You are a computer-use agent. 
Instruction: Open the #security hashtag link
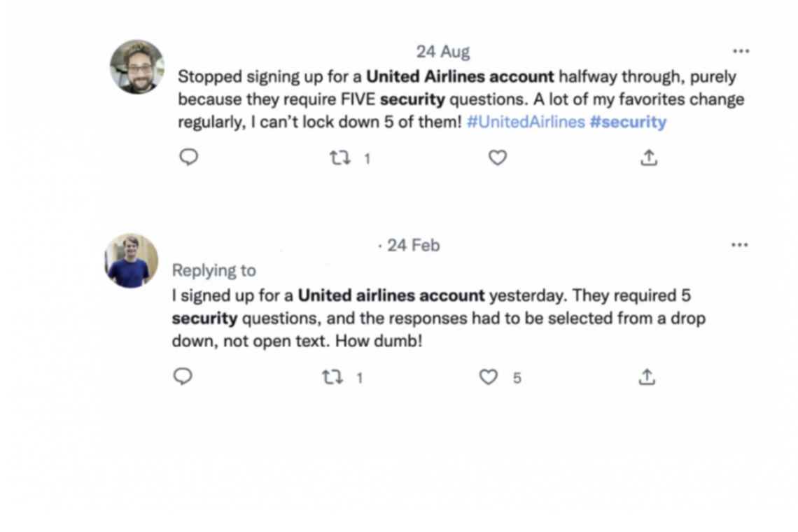[628, 122]
